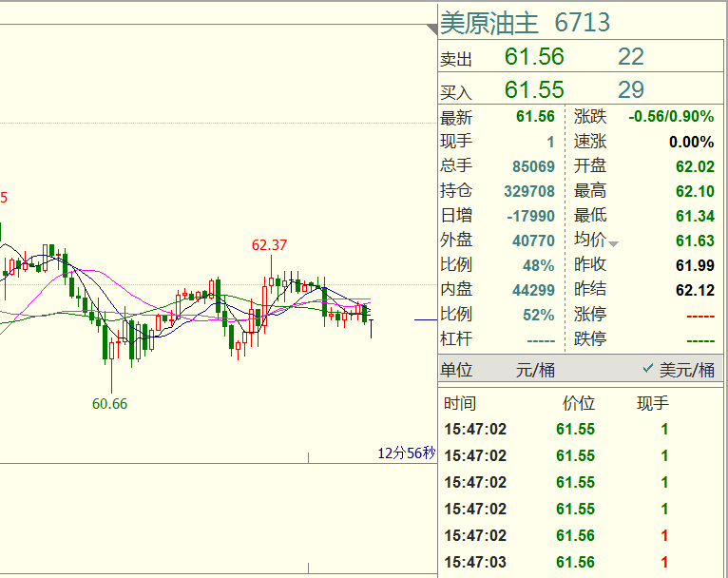728x578 pixels.
Task: Click the 现手 column header in tick list
Action: pyautogui.click(x=652, y=403)
